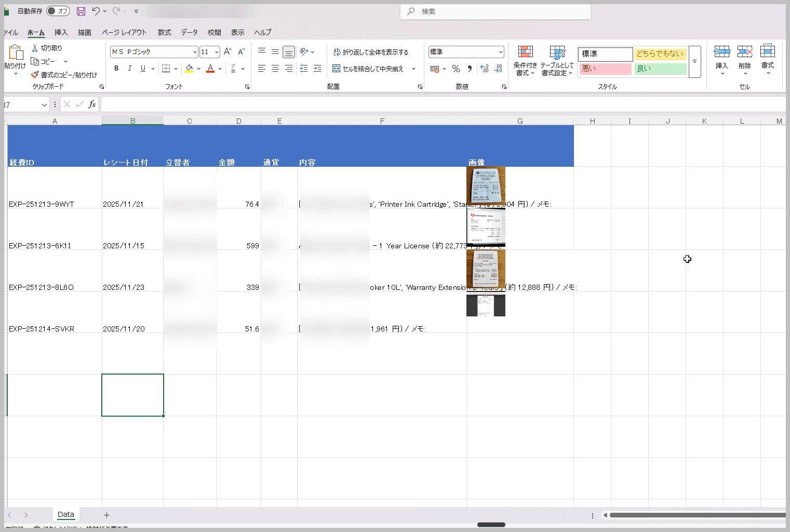Expand the cell styles gallery arrow
Viewport: 790px width, 532px height.
[x=694, y=61]
